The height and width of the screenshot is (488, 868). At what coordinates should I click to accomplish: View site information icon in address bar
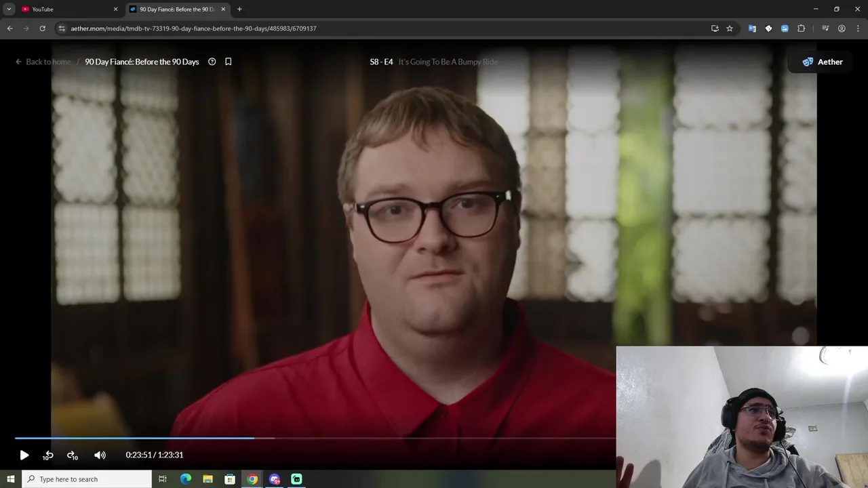(62, 28)
